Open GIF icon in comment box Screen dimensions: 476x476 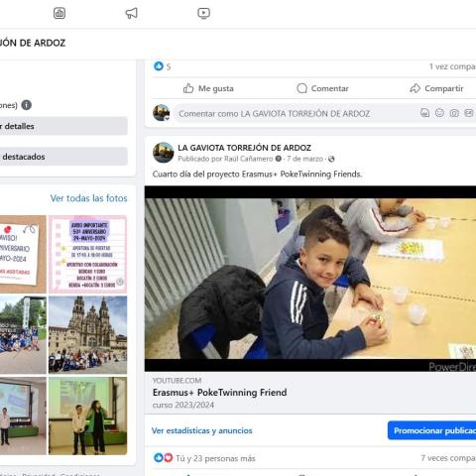click(x=469, y=113)
